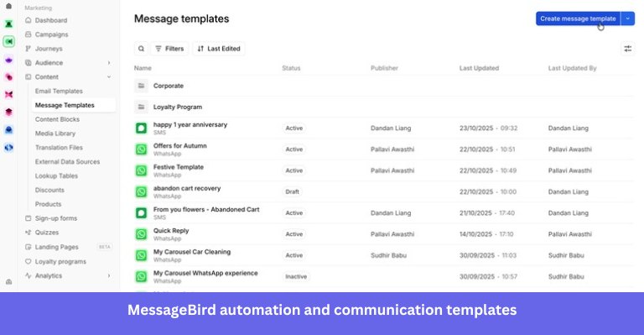The width and height of the screenshot is (644, 335).
Task: Click the Landing Pages icon
Action: [28, 247]
